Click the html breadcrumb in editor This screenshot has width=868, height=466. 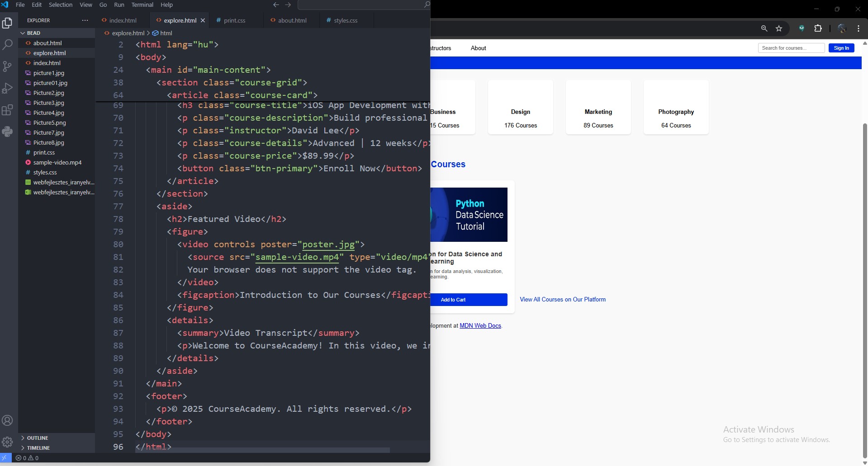[162, 33]
